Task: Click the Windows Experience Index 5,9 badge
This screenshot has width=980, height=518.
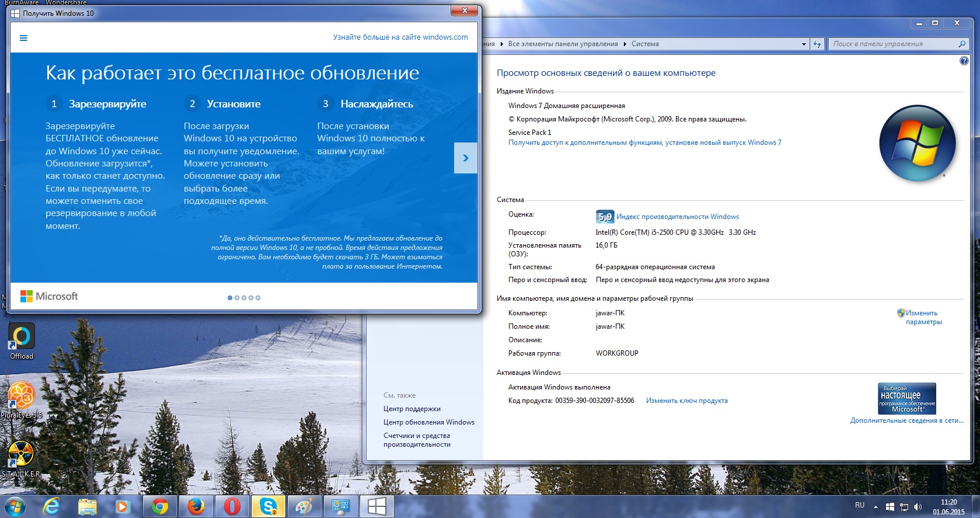Action: pyautogui.click(x=605, y=217)
